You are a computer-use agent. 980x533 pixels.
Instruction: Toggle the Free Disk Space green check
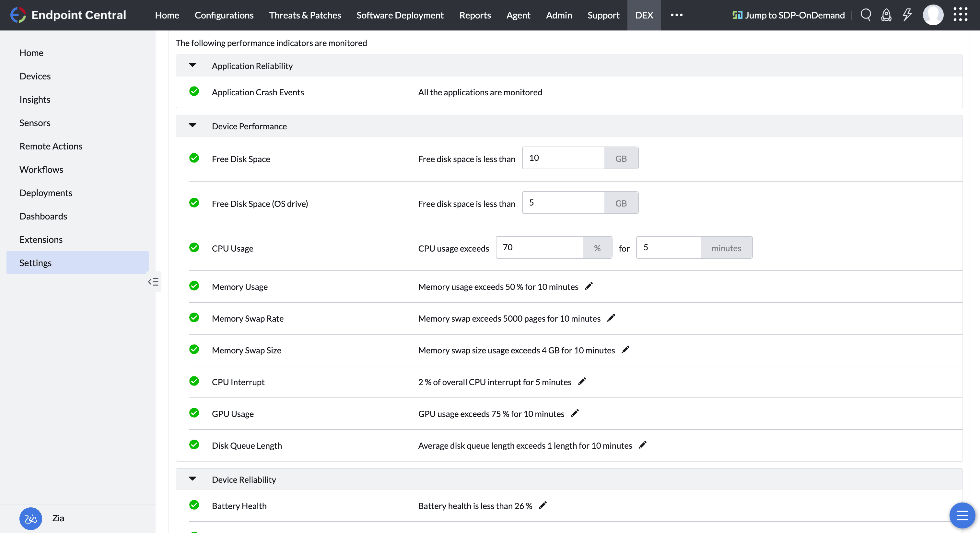click(x=194, y=158)
